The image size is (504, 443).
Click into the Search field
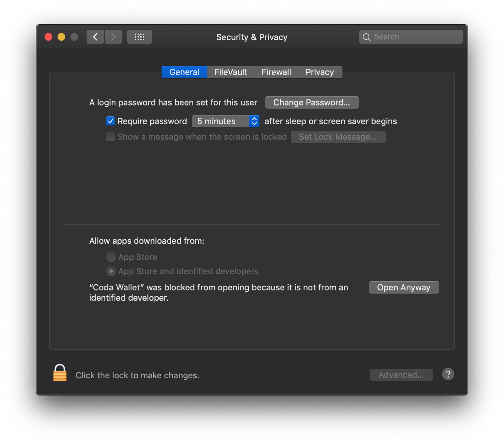411,37
